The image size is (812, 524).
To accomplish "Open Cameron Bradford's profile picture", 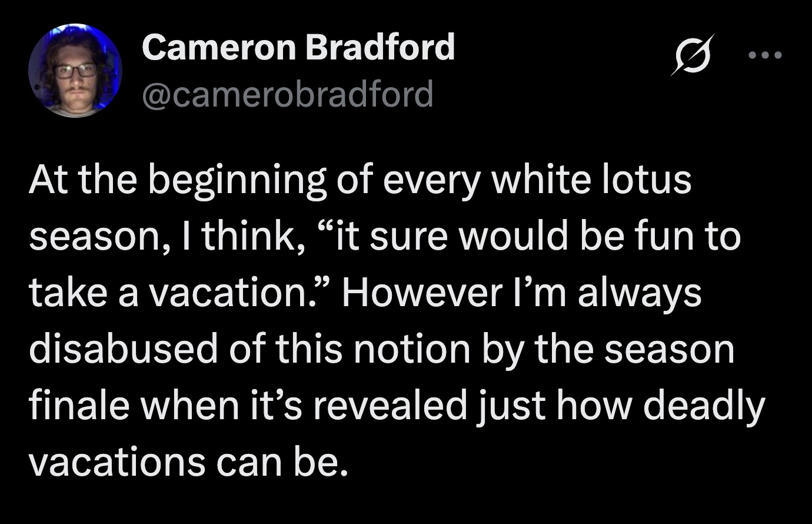I will pos(75,70).
